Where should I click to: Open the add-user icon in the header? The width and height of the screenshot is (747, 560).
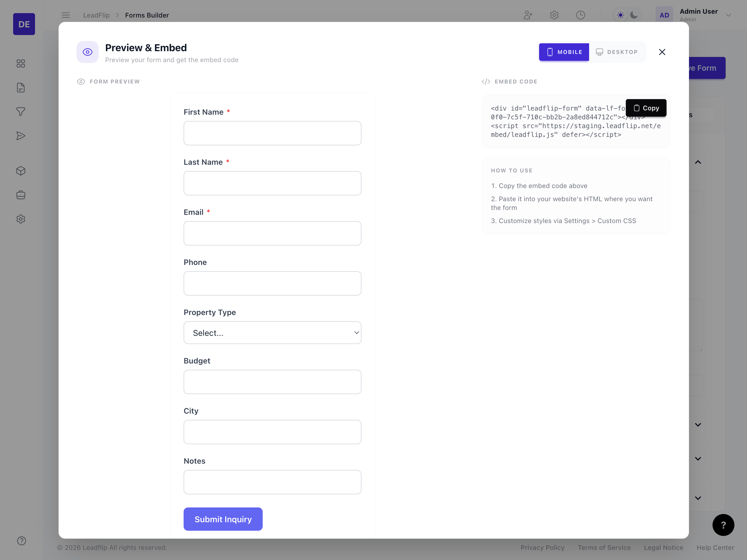click(x=528, y=15)
